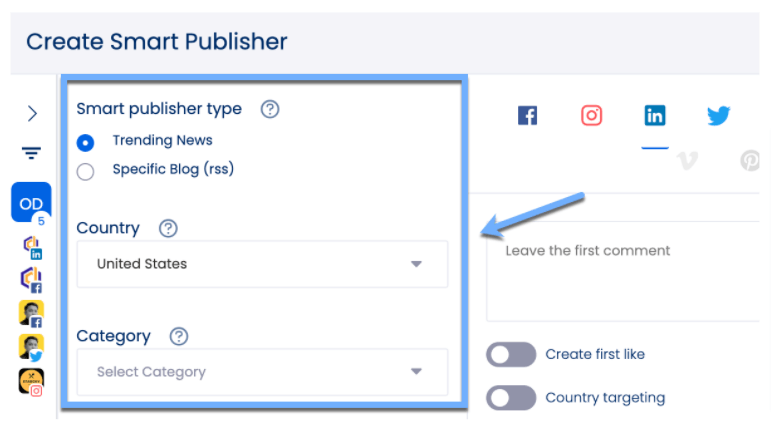The width and height of the screenshot is (771, 429).
Task: Select the Instagram account in sidebar
Action: point(31,381)
